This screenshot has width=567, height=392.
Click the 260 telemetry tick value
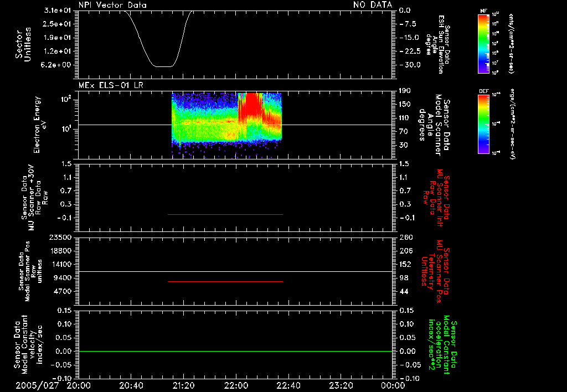[x=405, y=238]
